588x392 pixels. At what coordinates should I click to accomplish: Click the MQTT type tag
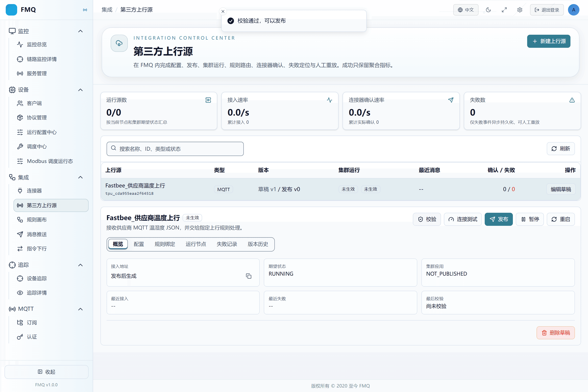pyautogui.click(x=224, y=189)
